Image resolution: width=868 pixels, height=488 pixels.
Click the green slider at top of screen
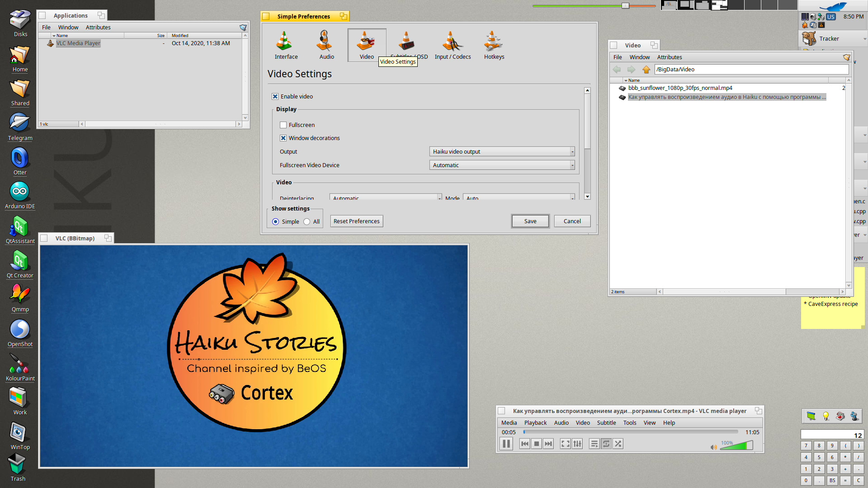594,6
